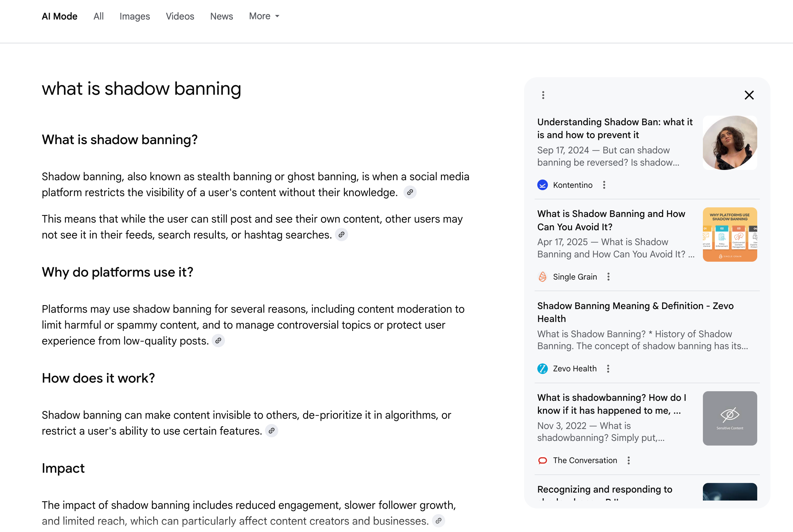793x532 pixels.
Task: Click the Single Grain article thumbnail
Action: tap(730, 235)
